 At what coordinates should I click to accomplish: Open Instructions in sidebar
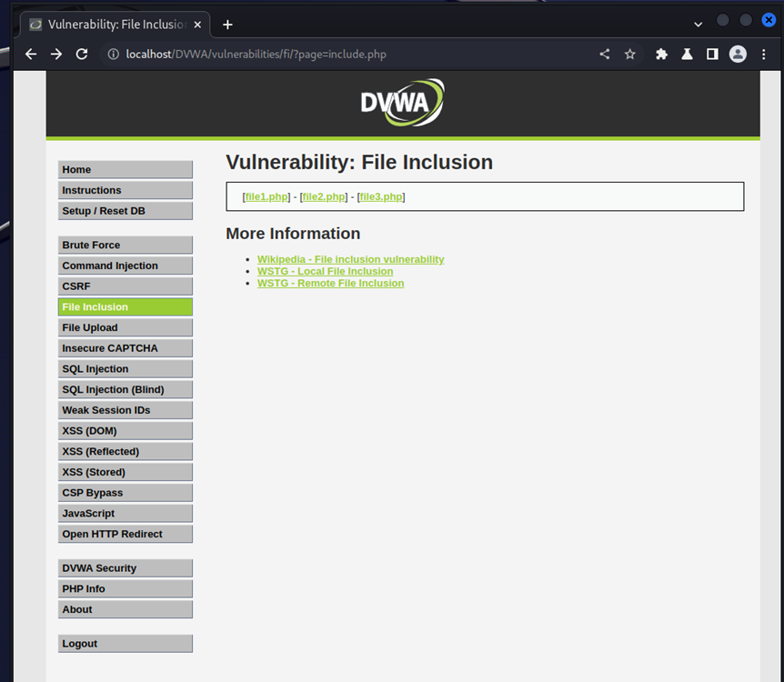[x=125, y=190]
